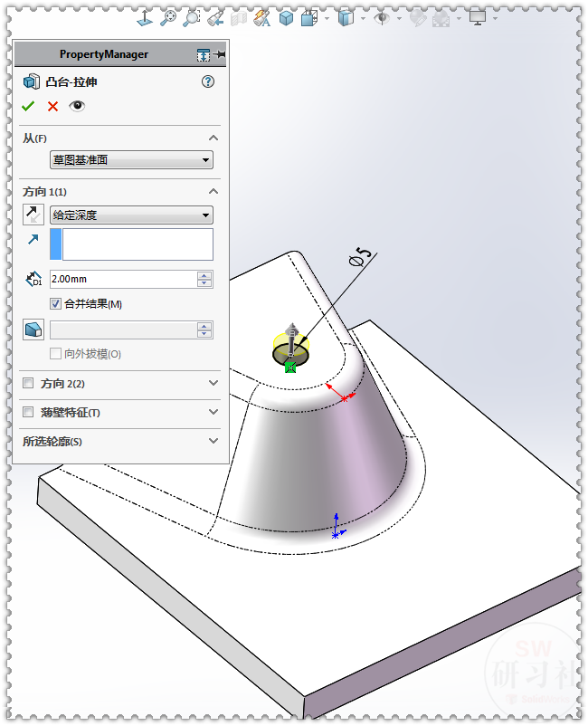Collapse the 方向 1(1) section
Image resolution: width=588 pixels, height=726 pixels.
point(213,191)
